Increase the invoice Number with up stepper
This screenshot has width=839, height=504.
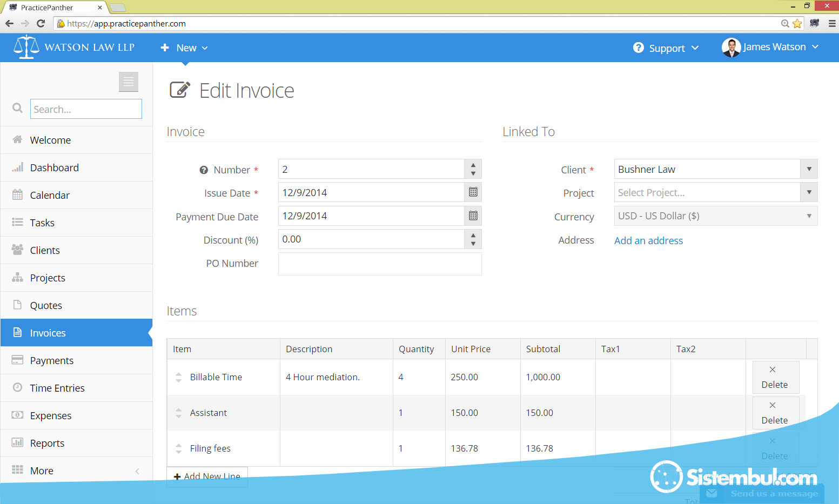(473, 165)
